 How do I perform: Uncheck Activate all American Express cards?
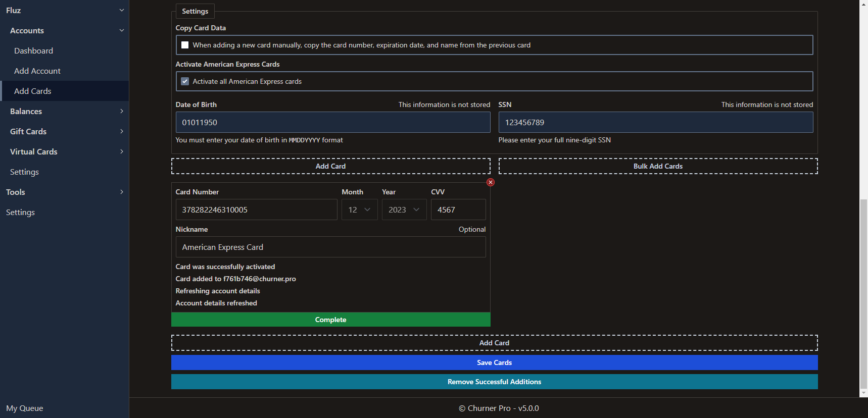tap(185, 81)
